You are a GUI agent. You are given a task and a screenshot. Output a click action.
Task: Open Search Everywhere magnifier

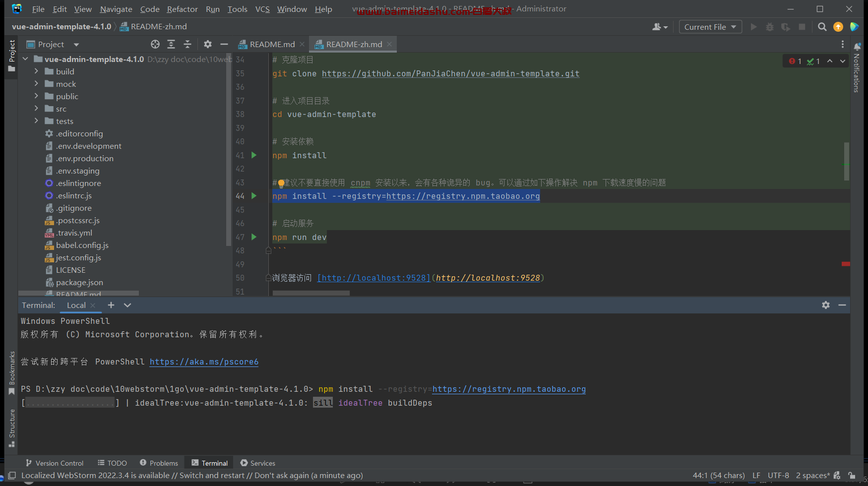[x=822, y=27]
